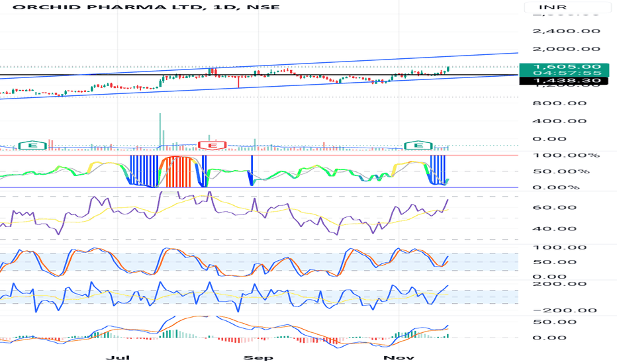Viewport: 617px width, 364px height.
Task: Select the tallest volume bar in July
Action: pyautogui.click(x=160, y=132)
